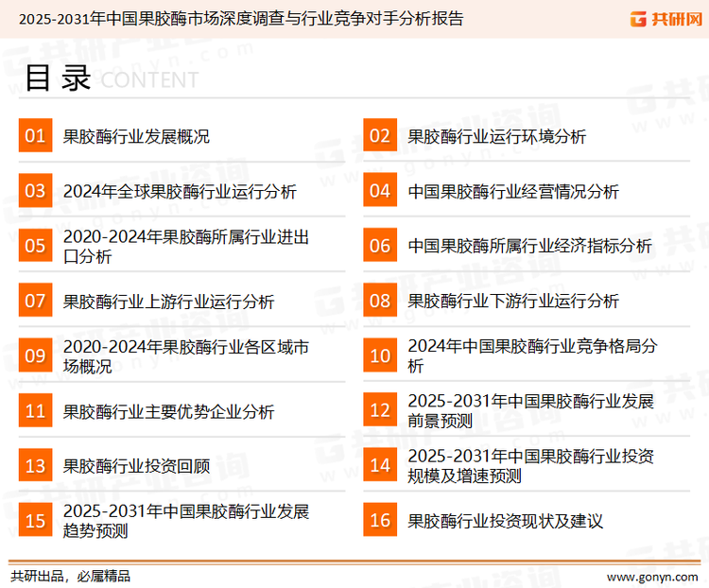709x588 pixels.
Task: Select chapter 果胶酶行业上游行业运行分析
Action: pos(168,302)
